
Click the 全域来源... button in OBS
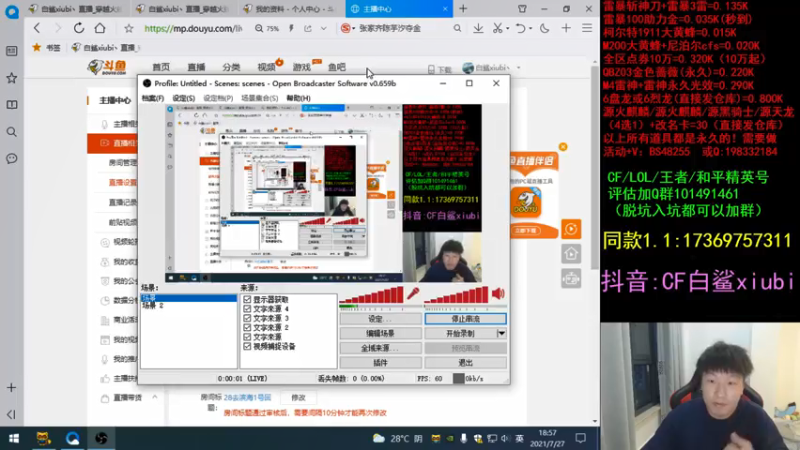click(381, 348)
